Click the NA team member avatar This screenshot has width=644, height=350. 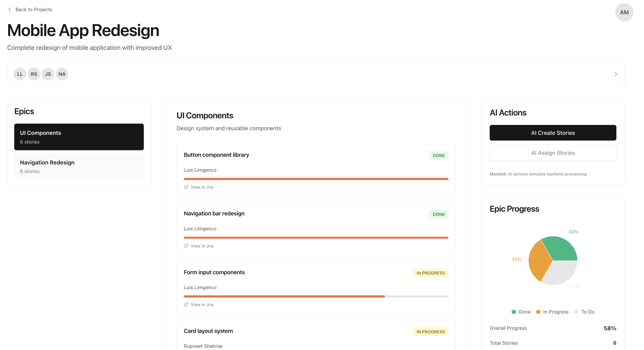coord(62,74)
